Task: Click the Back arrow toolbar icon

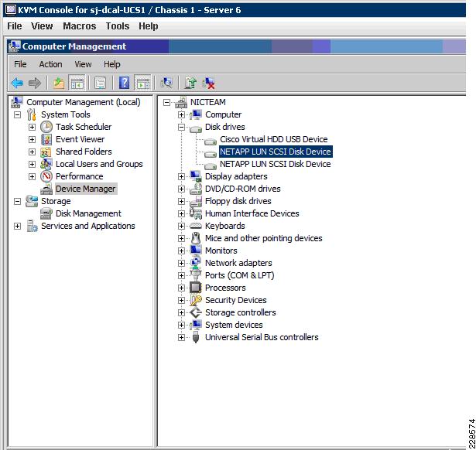Action: coord(17,83)
